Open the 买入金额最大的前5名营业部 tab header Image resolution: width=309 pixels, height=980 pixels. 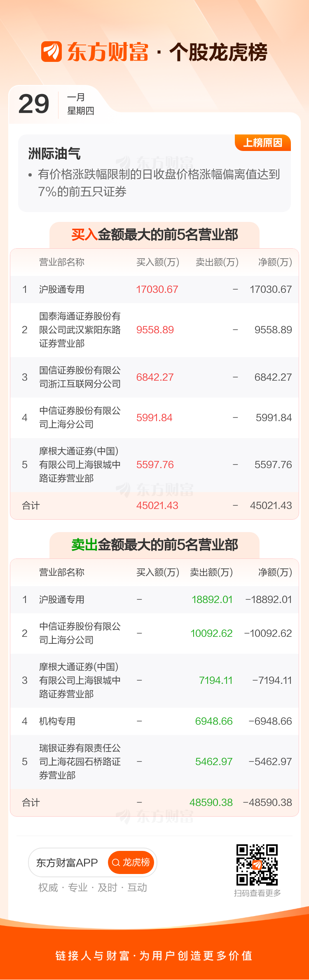point(154,235)
